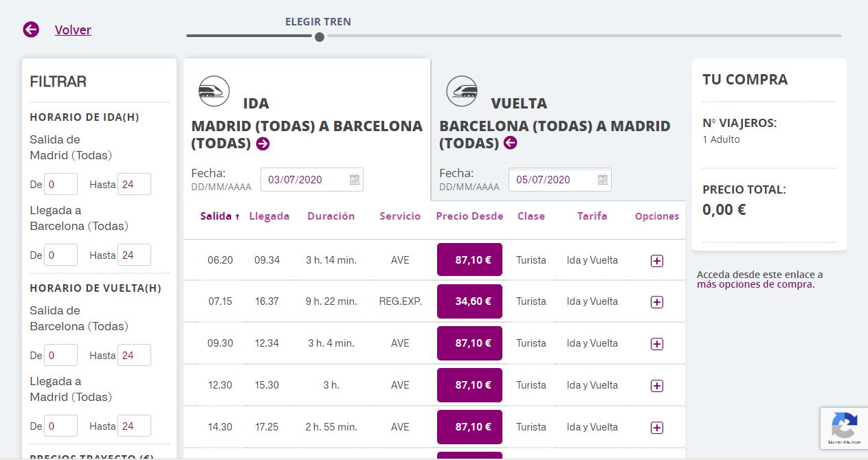Follow the más opciones de compra link

[755, 284]
